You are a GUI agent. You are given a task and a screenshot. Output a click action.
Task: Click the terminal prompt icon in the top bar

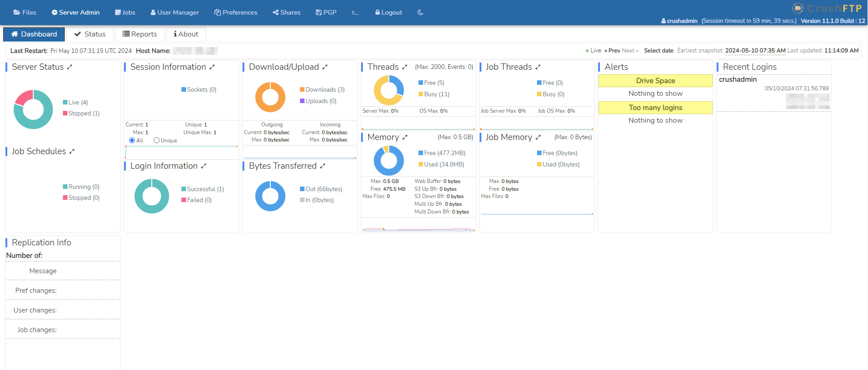[355, 12]
